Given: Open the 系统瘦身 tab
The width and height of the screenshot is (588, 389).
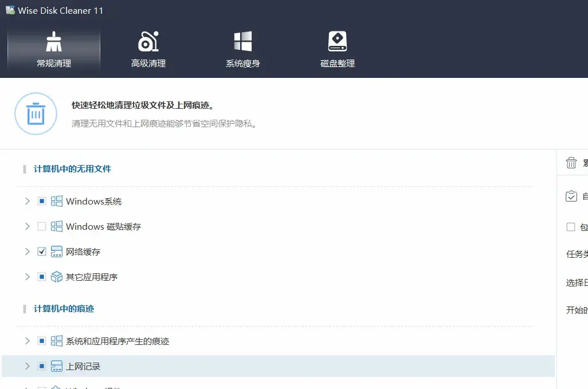Looking at the screenshot, I should coord(243,49).
